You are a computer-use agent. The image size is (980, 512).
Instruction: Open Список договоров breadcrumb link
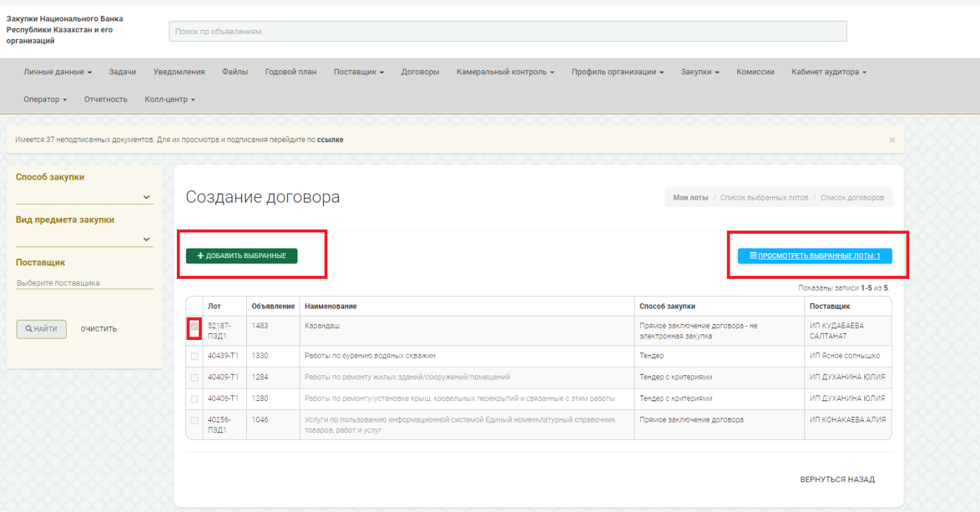tap(852, 198)
